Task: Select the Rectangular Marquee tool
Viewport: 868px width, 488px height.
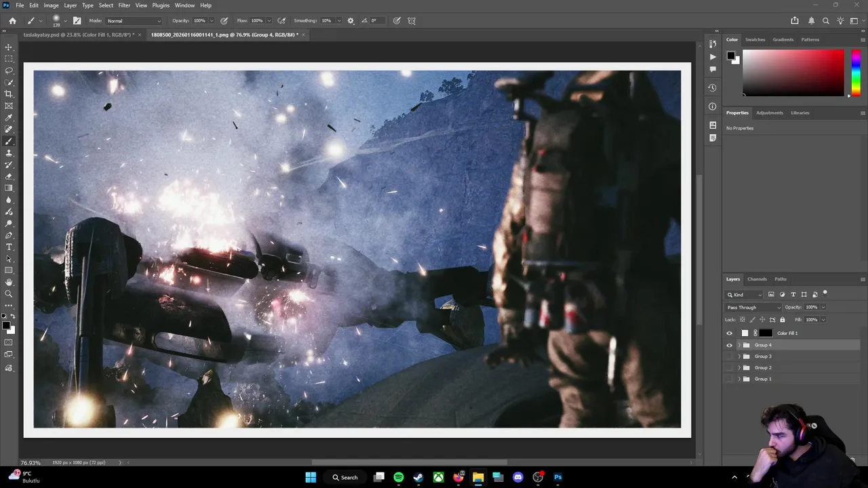Action: pos(9,59)
